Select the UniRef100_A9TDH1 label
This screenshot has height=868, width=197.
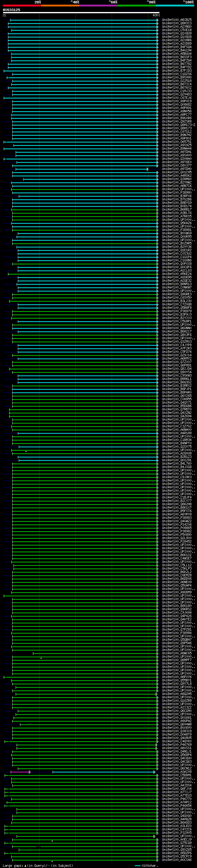click(x=177, y=152)
